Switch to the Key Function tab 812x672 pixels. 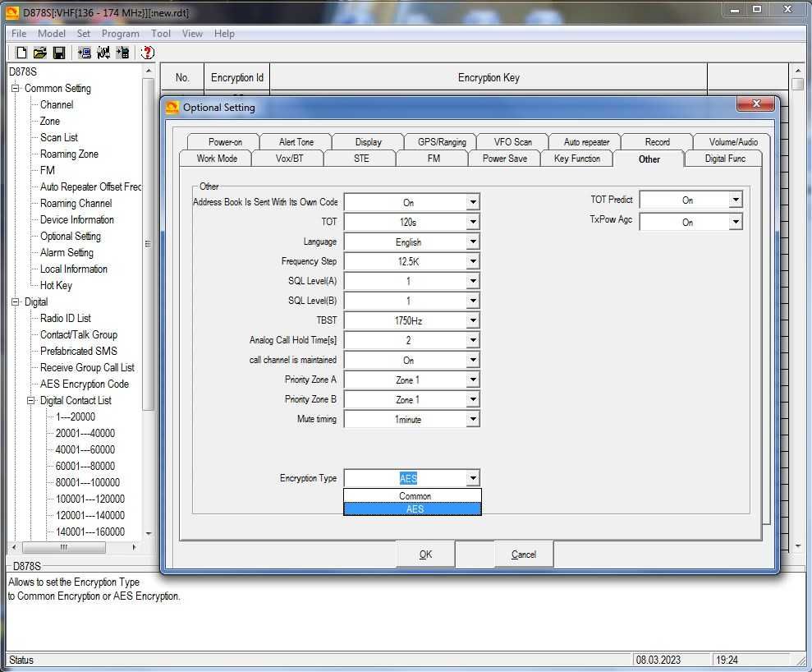click(576, 158)
